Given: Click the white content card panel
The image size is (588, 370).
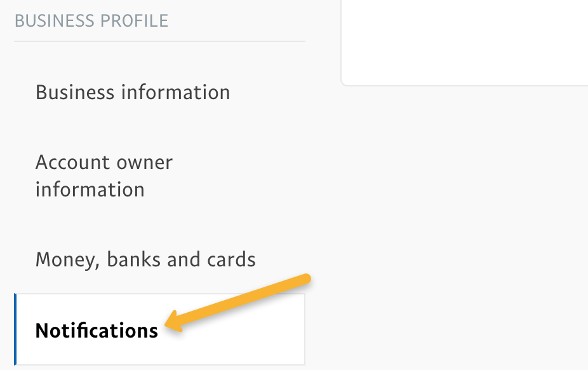Looking at the screenshot, I should click(x=465, y=42).
